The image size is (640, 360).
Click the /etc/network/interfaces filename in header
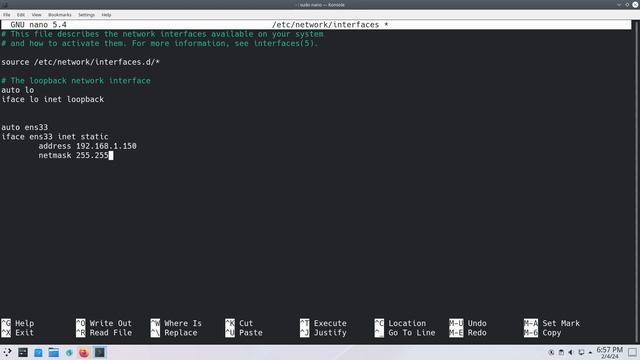tap(325, 25)
